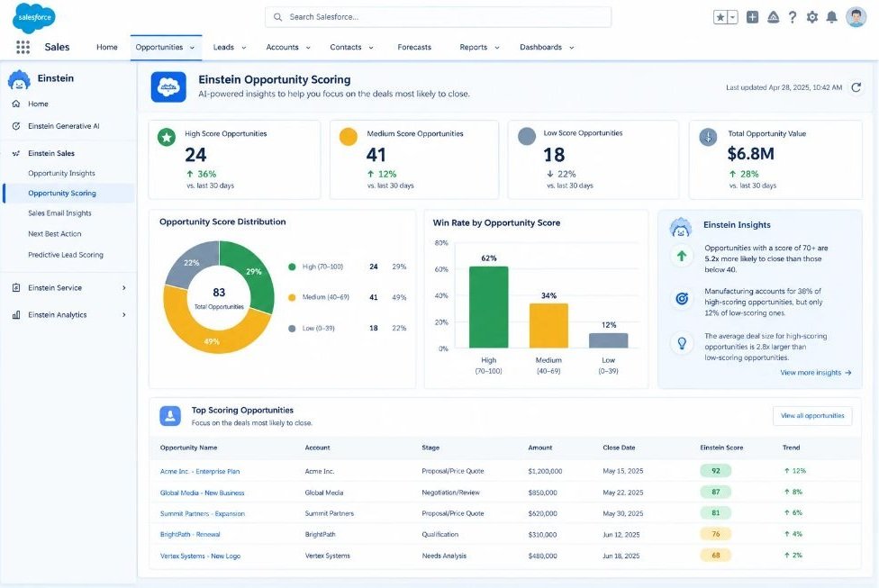
Task: Click the Einstein Analytics bar chart icon
Action: tap(15, 315)
